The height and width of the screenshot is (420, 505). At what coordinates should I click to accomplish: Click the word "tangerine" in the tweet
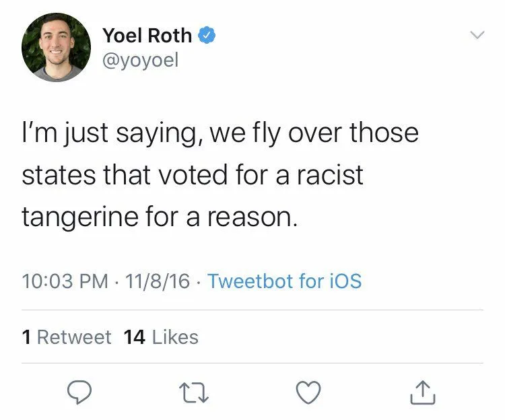click(81, 218)
